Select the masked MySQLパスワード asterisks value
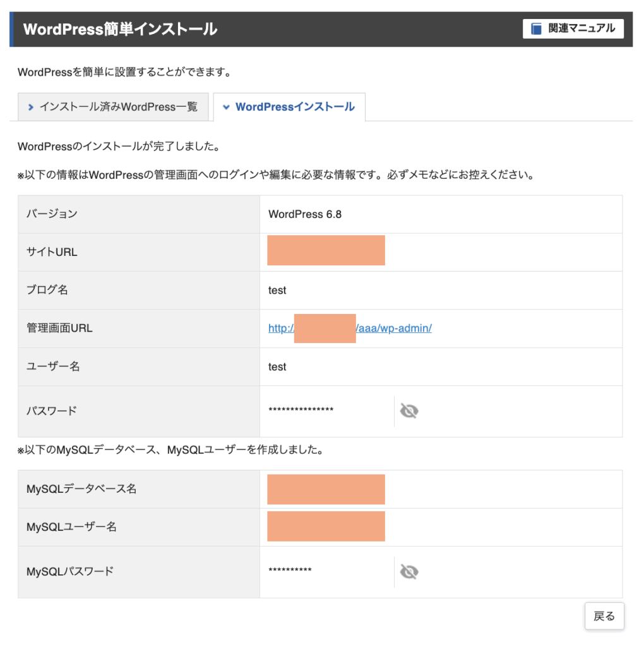The image size is (644, 647). (x=290, y=571)
